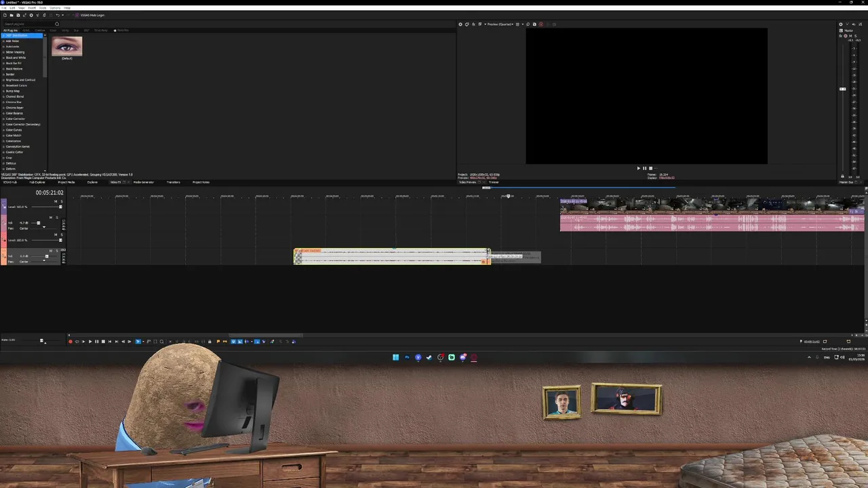Solo the first video track
This screenshot has height=488, width=868.
(x=62, y=201)
